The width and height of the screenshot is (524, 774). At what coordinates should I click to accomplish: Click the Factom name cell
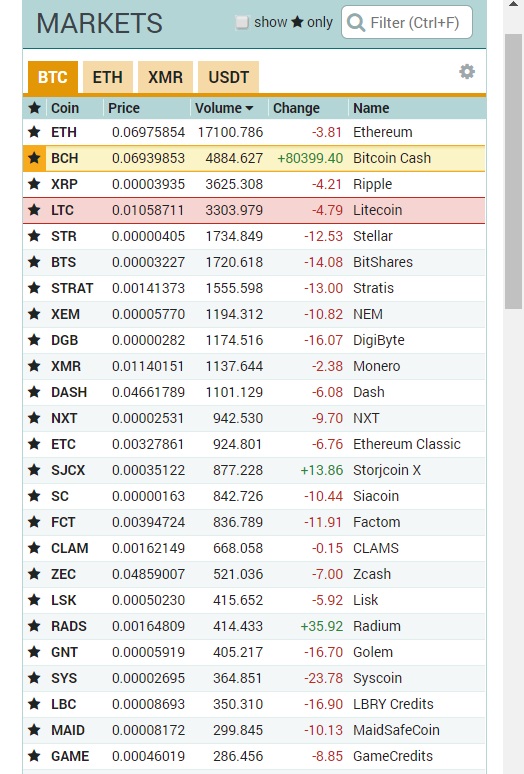[x=376, y=522]
